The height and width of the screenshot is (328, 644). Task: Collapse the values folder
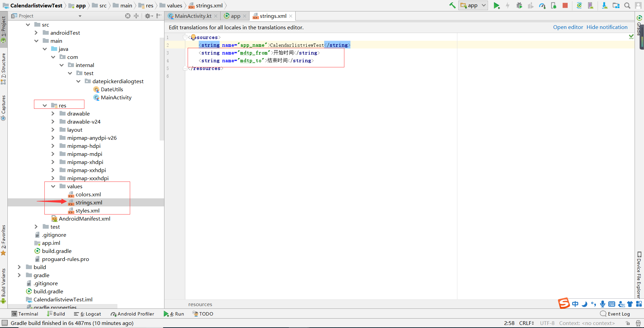[x=53, y=186]
